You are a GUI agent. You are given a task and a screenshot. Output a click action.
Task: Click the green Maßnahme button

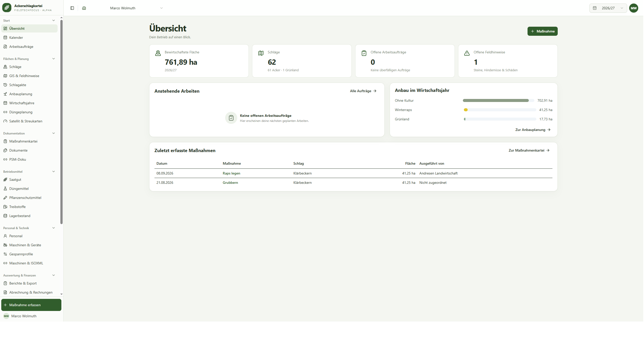pos(542,31)
